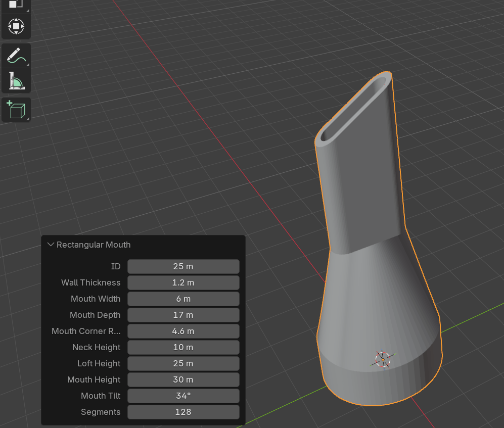Screen dimensions: 504x428
Task: Click the Mouth Height field 30 m
Action: click(x=183, y=379)
